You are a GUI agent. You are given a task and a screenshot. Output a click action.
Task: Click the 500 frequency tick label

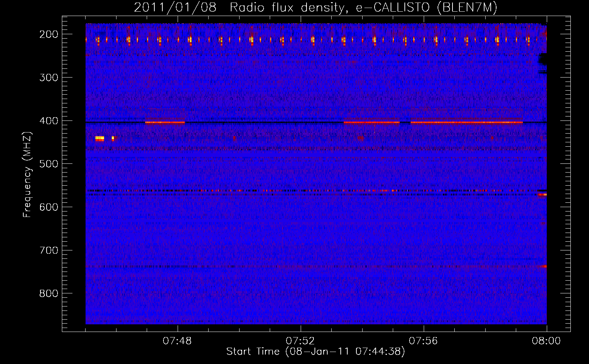pos(49,164)
